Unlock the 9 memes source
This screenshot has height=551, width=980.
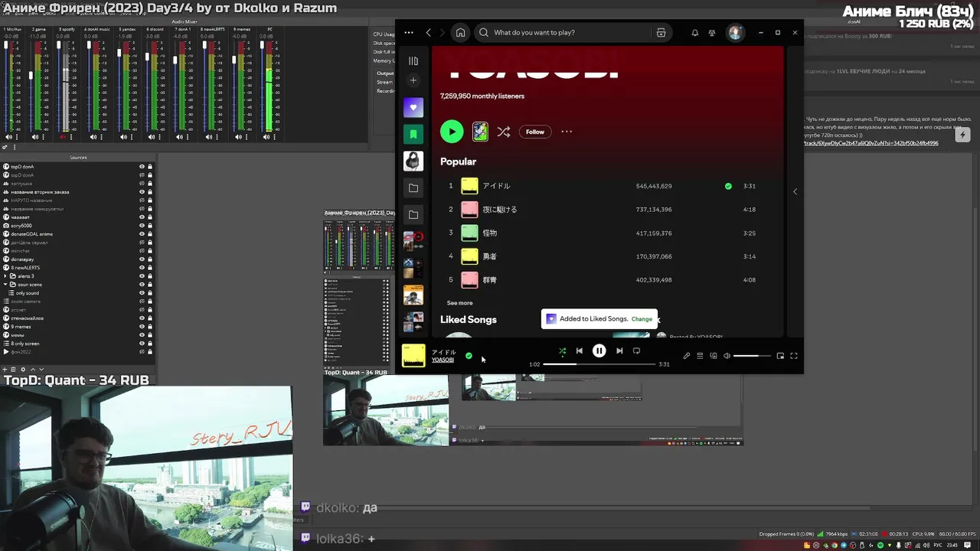point(150,327)
